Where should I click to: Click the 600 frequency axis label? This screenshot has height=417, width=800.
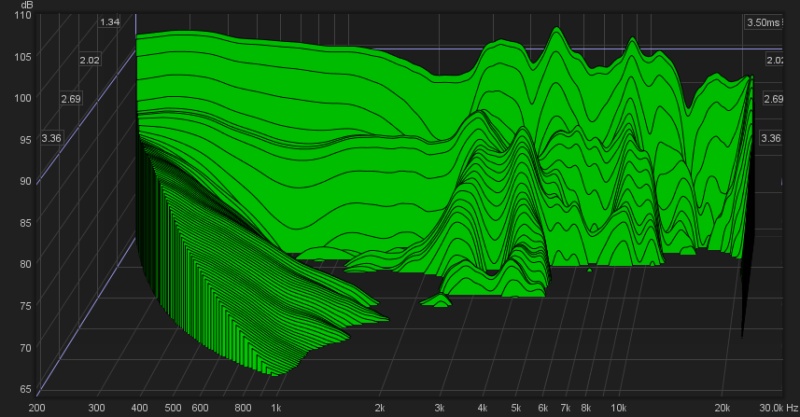[x=200, y=408]
